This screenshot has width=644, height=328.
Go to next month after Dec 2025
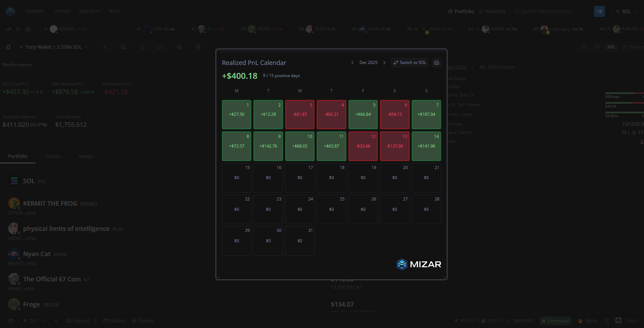coord(384,63)
